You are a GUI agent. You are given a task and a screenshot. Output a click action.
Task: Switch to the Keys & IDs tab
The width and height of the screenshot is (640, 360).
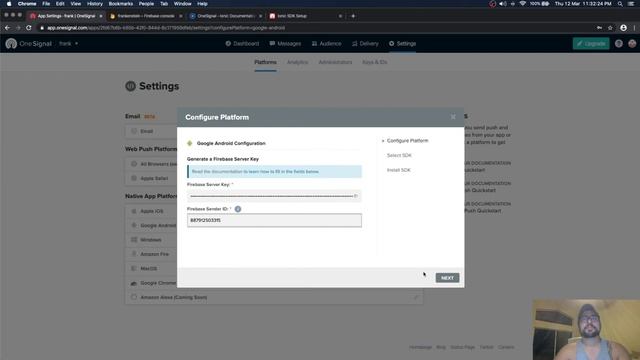click(375, 62)
